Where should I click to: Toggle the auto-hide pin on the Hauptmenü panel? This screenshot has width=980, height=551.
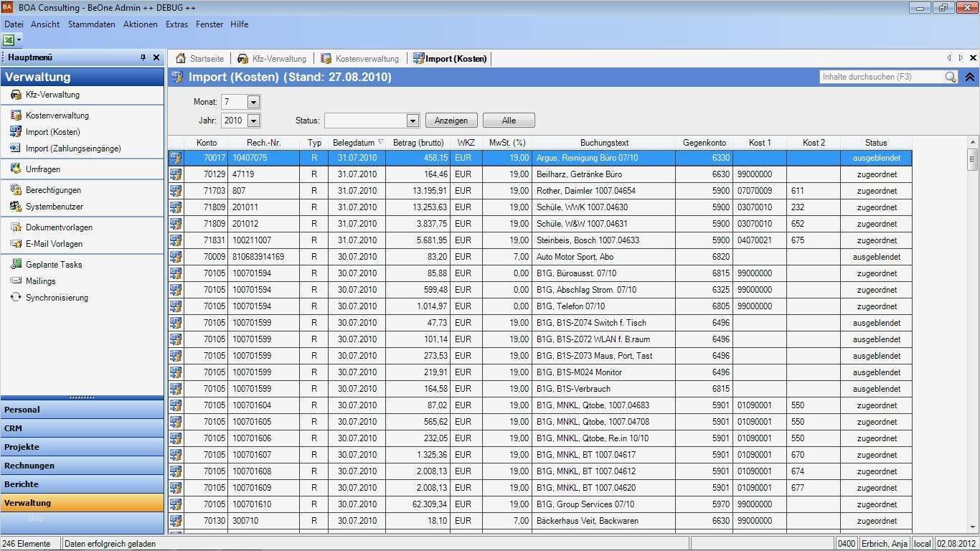click(143, 57)
